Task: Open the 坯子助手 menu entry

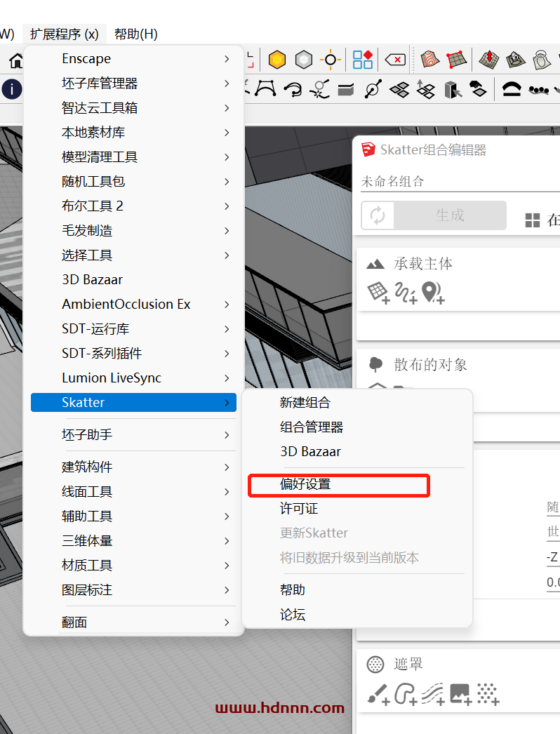Action: [x=133, y=435]
